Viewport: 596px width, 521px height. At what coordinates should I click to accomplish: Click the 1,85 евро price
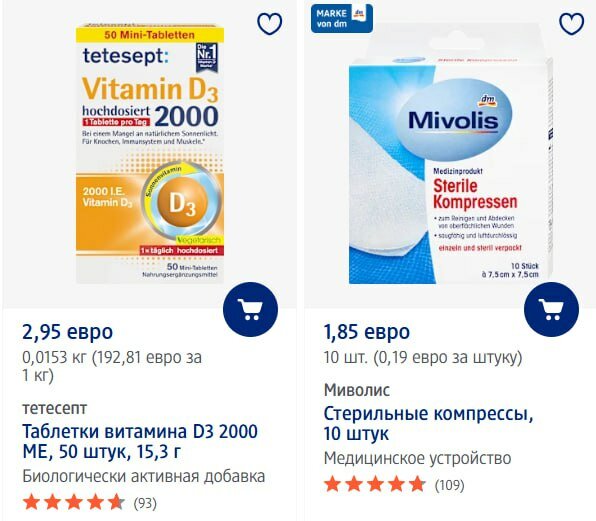(366, 332)
